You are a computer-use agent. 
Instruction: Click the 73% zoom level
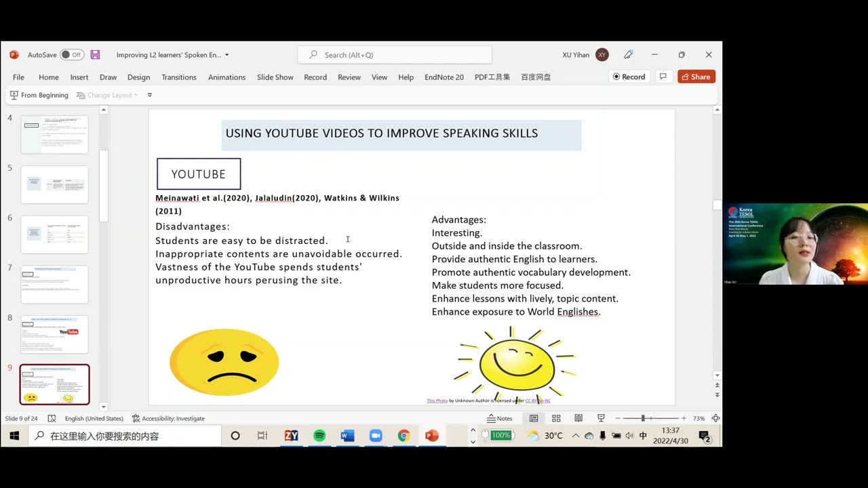tap(698, 418)
